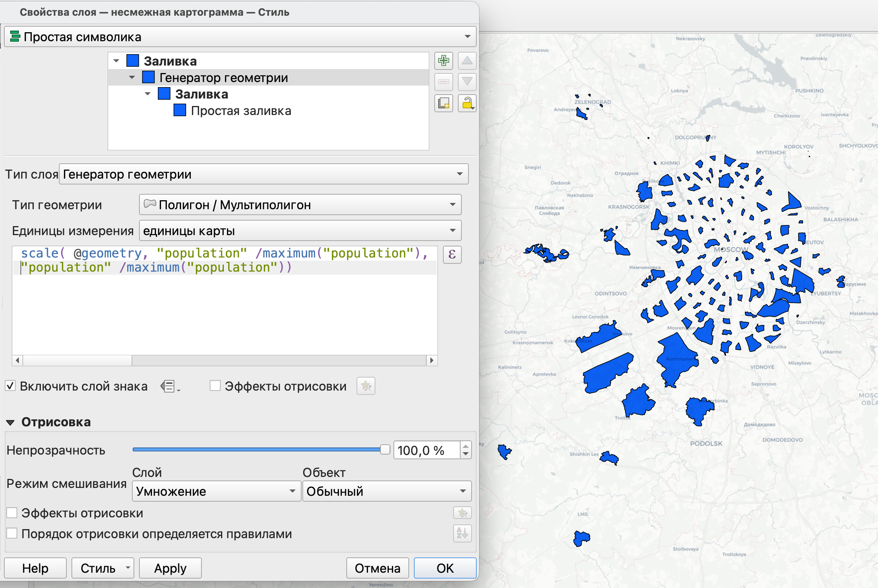The height and width of the screenshot is (588, 878).
Task: Enable the bottom Эффекты отрисовки checkbox
Action: click(x=12, y=513)
